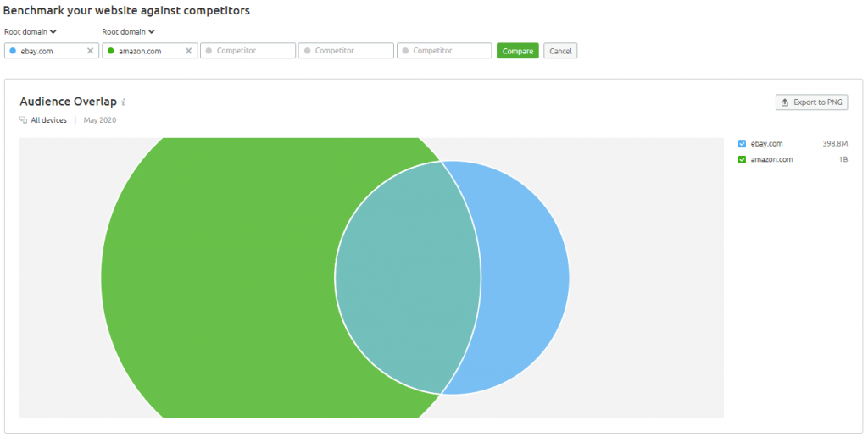Click the green amazon.com circle in chart

point(221,277)
